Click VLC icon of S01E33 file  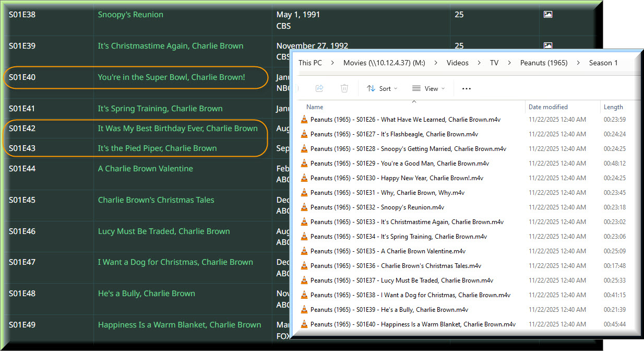pyautogui.click(x=304, y=222)
